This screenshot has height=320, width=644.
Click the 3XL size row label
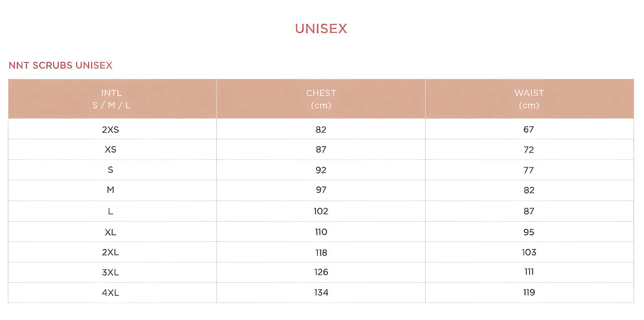click(x=110, y=272)
